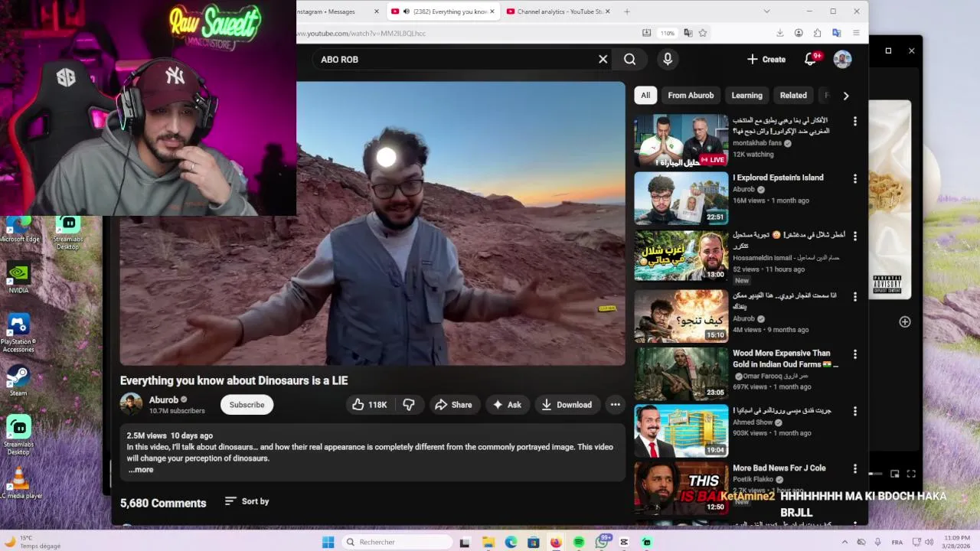Open VLC media player desktop icon
The width and height of the screenshot is (980, 551).
[20, 483]
